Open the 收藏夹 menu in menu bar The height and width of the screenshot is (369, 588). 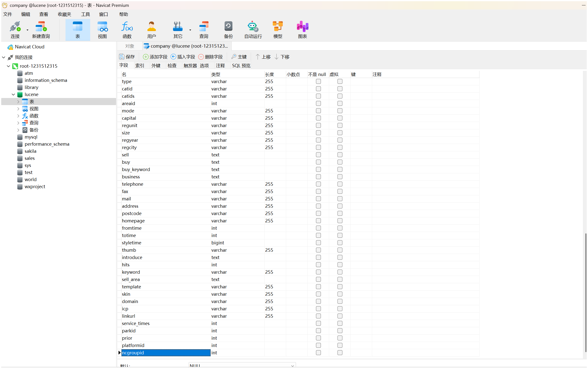click(x=64, y=14)
